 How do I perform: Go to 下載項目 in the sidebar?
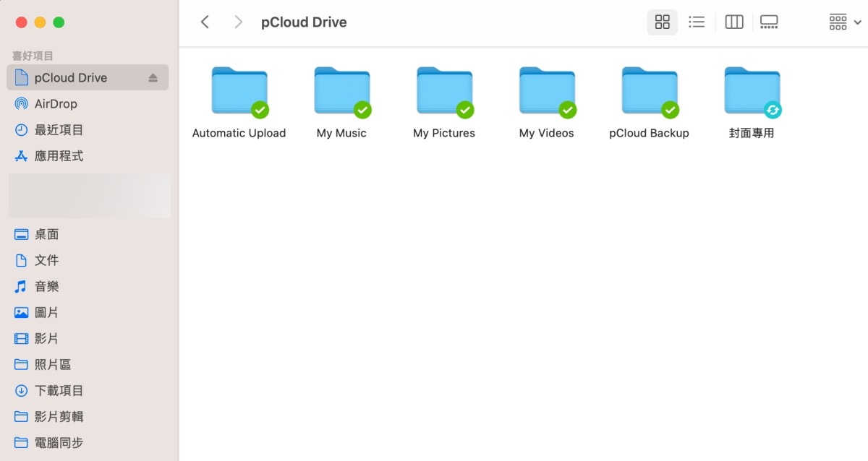[59, 390]
